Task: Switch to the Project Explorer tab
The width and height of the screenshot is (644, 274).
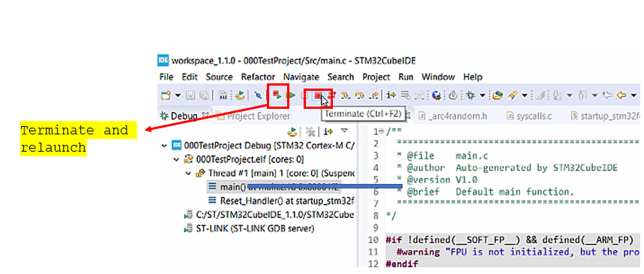Action: coord(254,116)
